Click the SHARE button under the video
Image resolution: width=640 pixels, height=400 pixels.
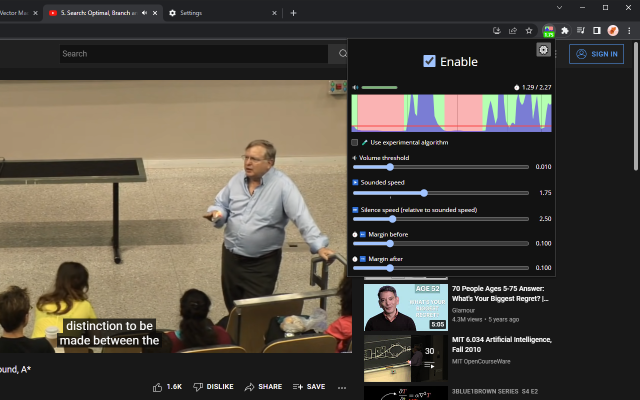264,386
